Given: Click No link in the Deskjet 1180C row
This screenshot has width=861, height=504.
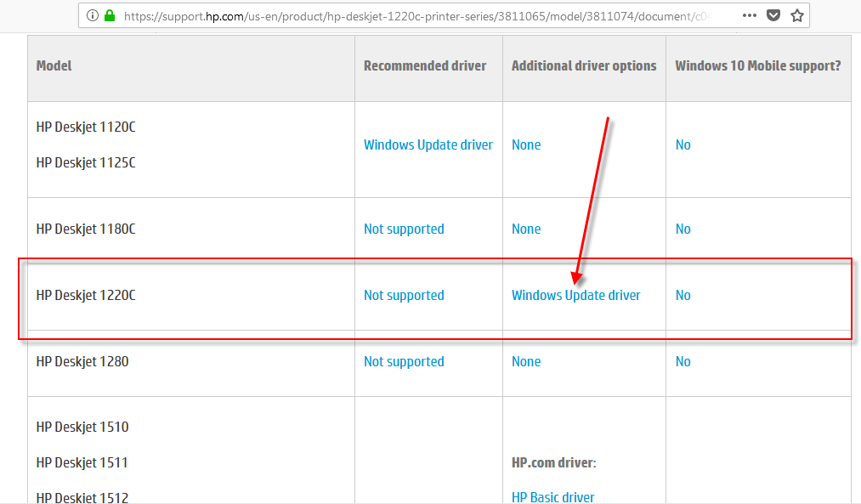Looking at the screenshot, I should click(x=683, y=229).
